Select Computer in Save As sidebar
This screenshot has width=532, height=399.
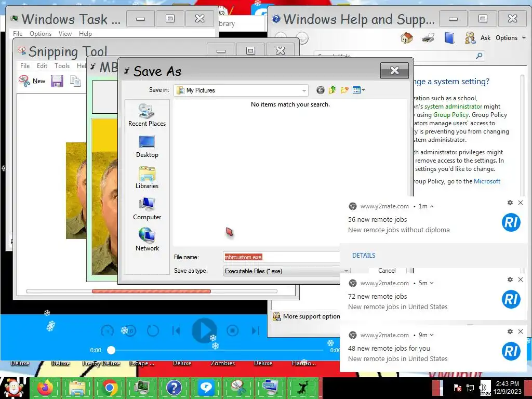147,209
